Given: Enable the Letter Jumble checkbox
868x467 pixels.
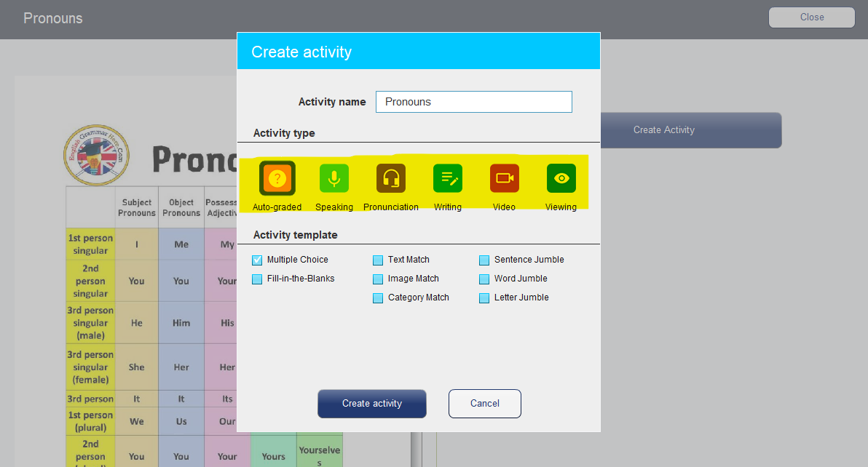Looking at the screenshot, I should (484, 298).
